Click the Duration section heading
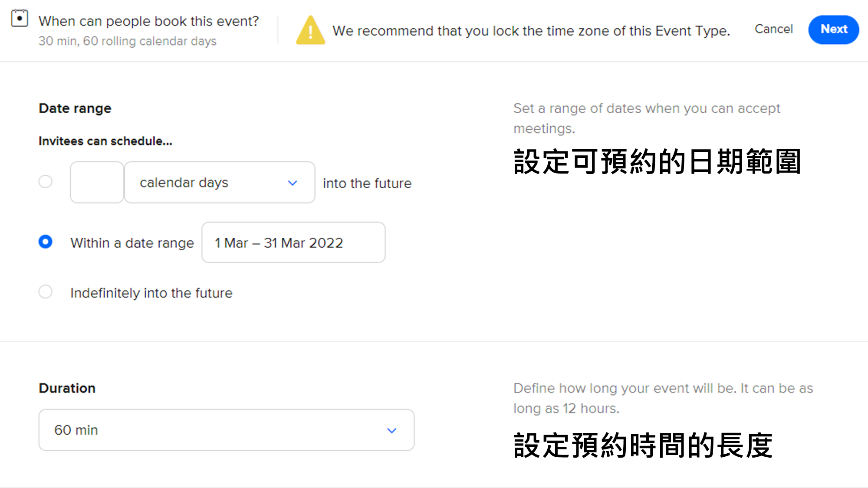The height and width of the screenshot is (488, 868). [x=67, y=388]
